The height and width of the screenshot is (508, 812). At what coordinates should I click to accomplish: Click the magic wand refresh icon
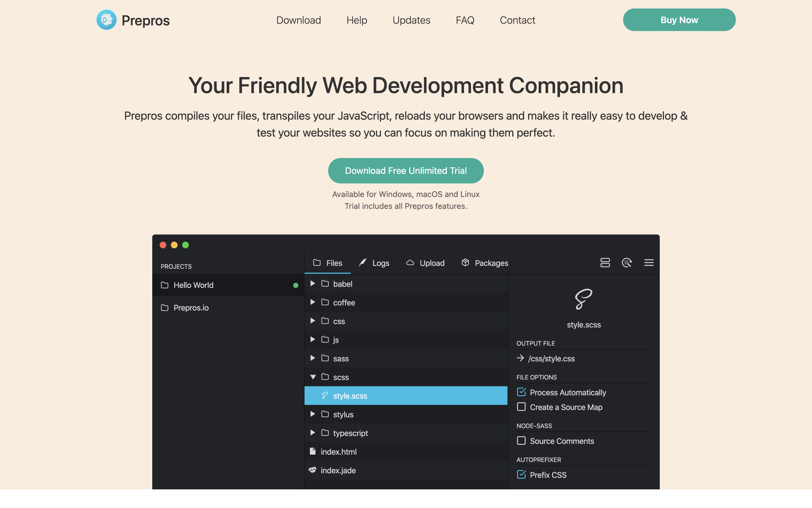pos(627,263)
